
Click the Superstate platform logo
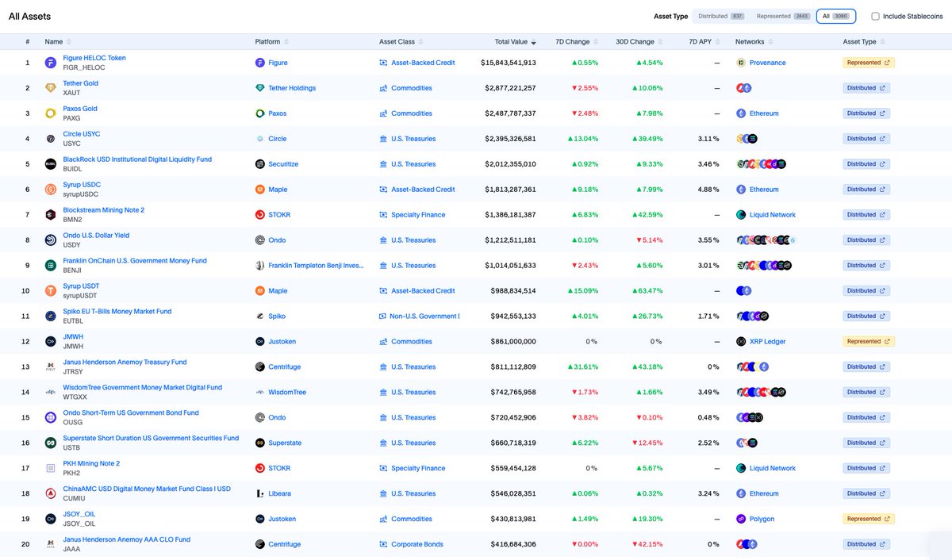click(260, 443)
